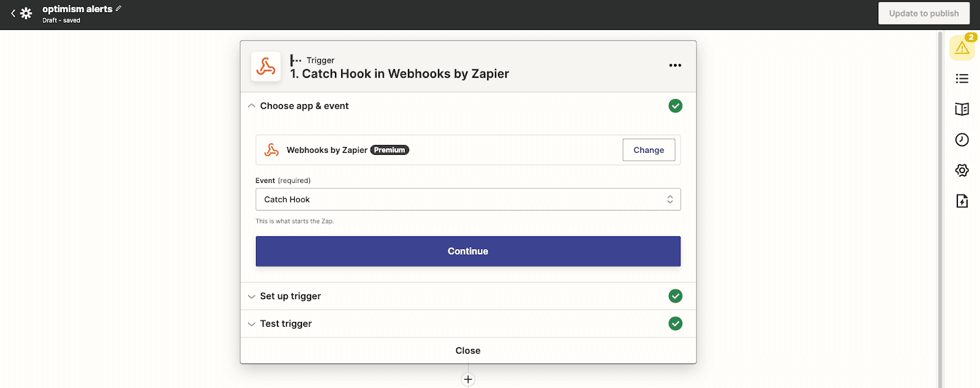Open the Zap history clock icon
Screen dimensions: 980x388
coord(962,140)
